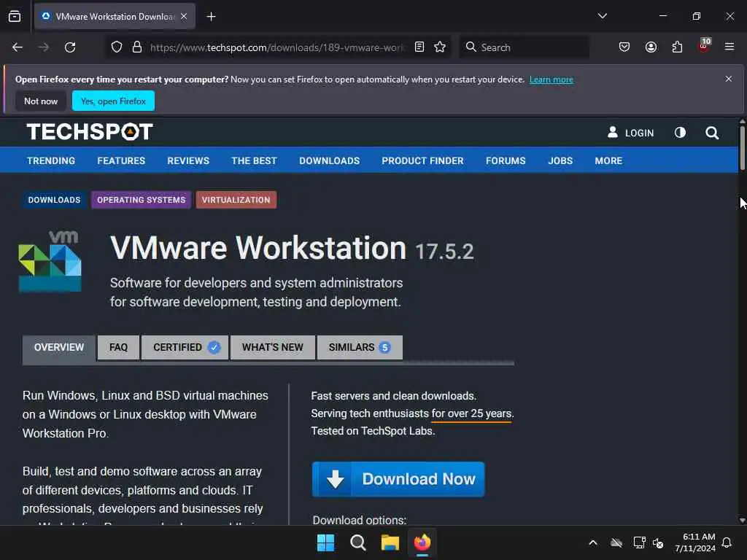Click the TechSpot logo
Screen dimensions: 747x560
[90, 132]
